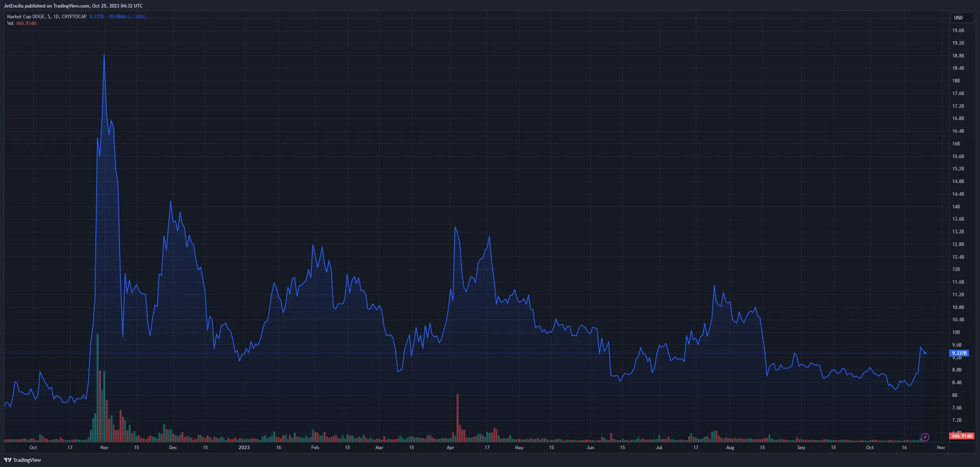Click the Dec label on time axis
Screen dimensions: 980x467
click(173, 448)
